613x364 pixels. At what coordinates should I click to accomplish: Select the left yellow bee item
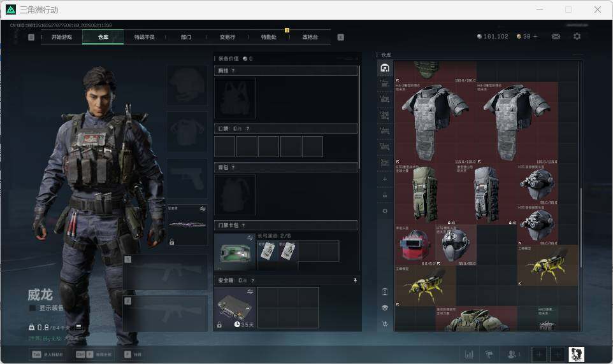click(426, 286)
